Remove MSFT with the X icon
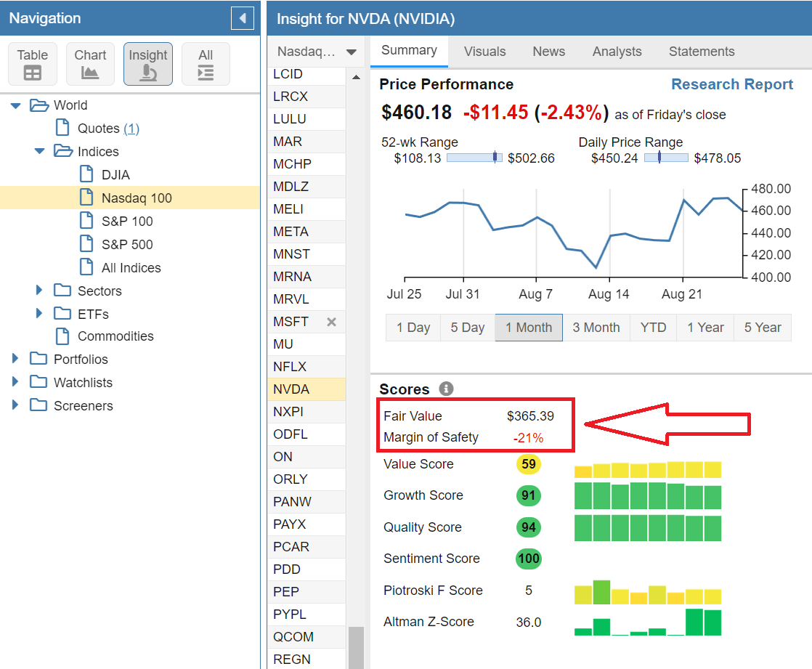 point(332,322)
